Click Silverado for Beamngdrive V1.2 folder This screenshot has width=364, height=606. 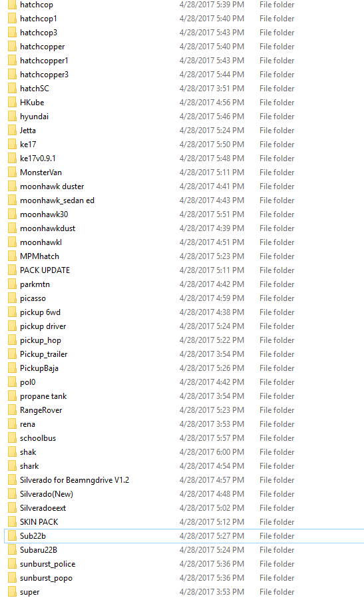pos(184,480)
